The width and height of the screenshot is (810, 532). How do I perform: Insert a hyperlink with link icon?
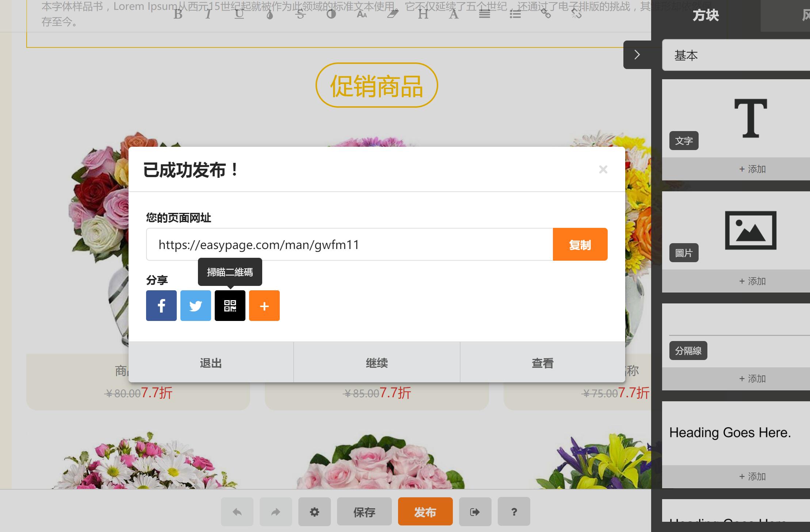[546, 14]
